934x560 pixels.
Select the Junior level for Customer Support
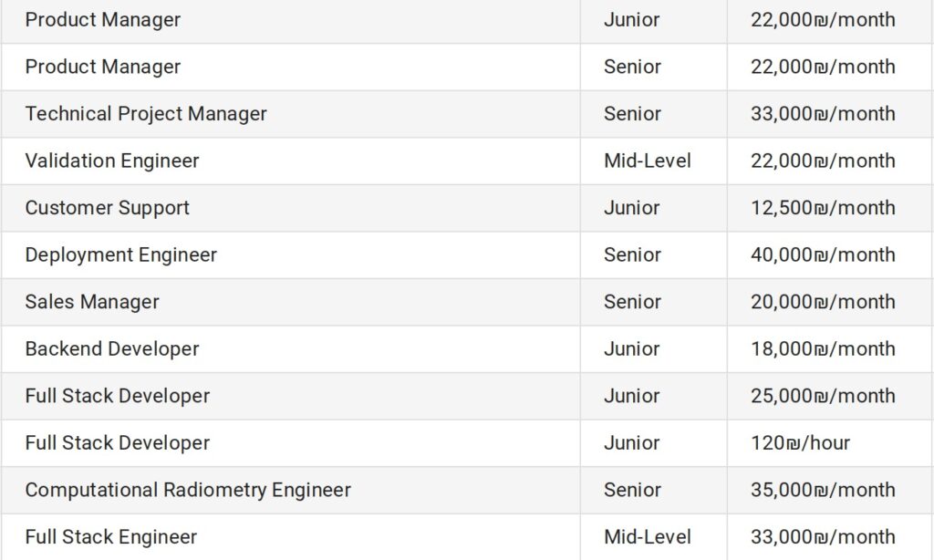tap(632, 208)
